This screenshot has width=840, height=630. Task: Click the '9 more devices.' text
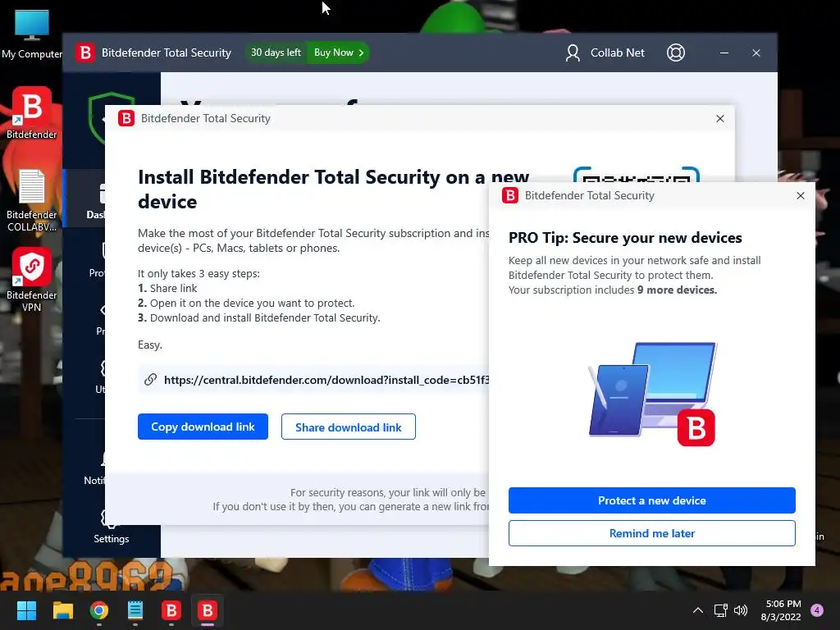click(x=677, y=290)
